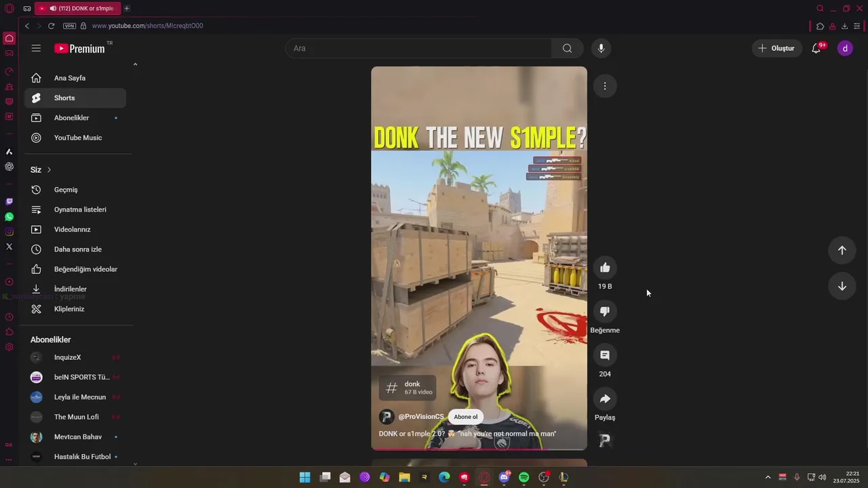Open Abonelikler in the sidebar
This screenshot has height=488, width=868.
click(x=75, y=118)
